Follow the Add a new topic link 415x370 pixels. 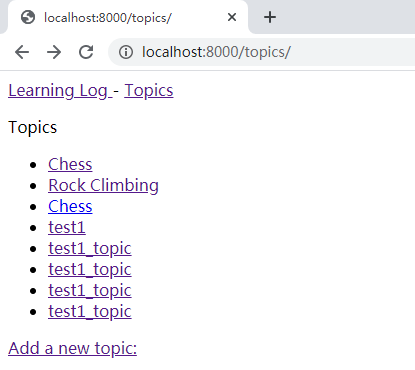[72, 348]
